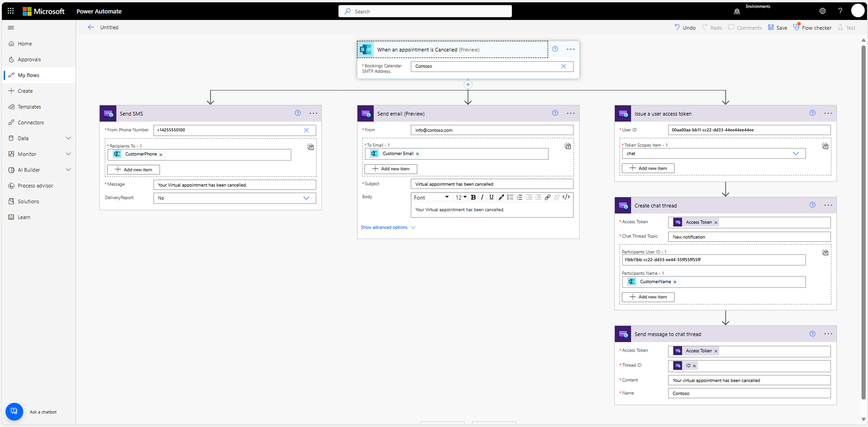The height and width of the screenshot is (427, 868).
Task: Open the user account avatar
Action: [858, 11]
